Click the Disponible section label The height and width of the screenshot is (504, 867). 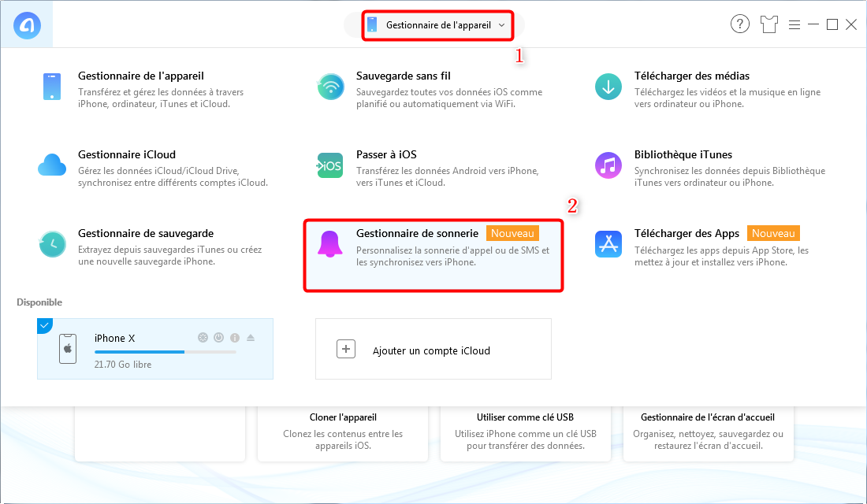pos(39,302)
